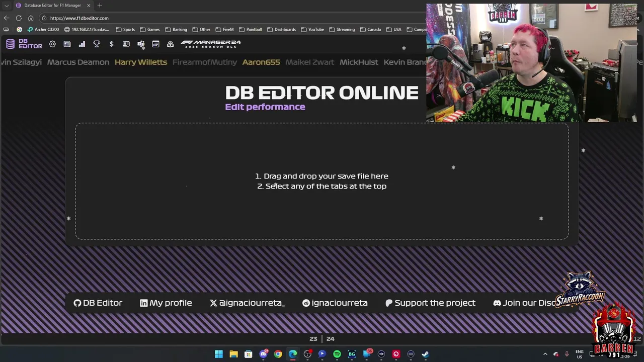Click supporter name FirearmofMutiny
This screenshot has width=644, height=362.
pyautogui.click(x=205, y=62)
